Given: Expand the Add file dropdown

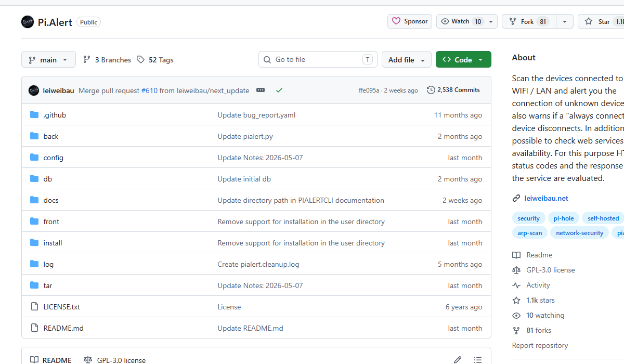Looking at the screenshot, I should tap(407, 60).
